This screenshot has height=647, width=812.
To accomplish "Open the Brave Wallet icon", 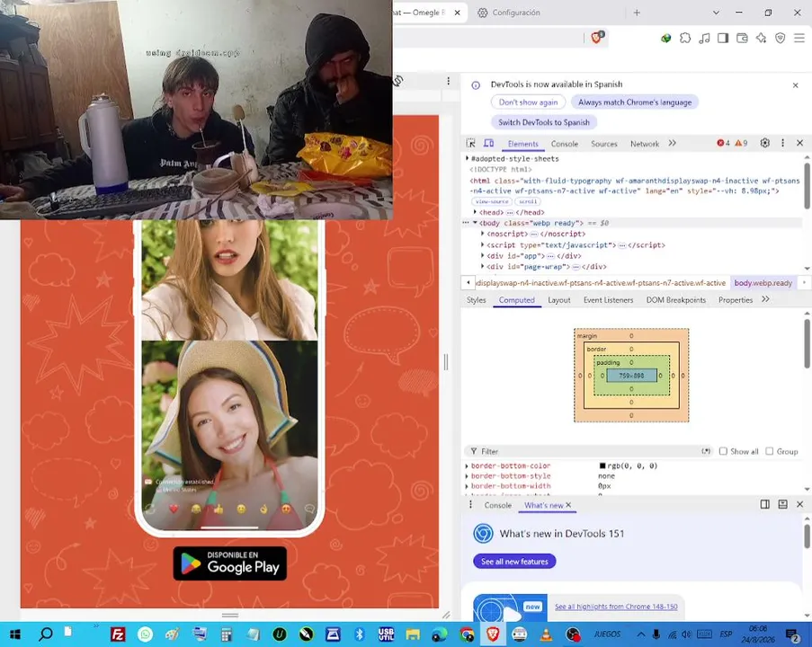I will [x=742, y=38].
